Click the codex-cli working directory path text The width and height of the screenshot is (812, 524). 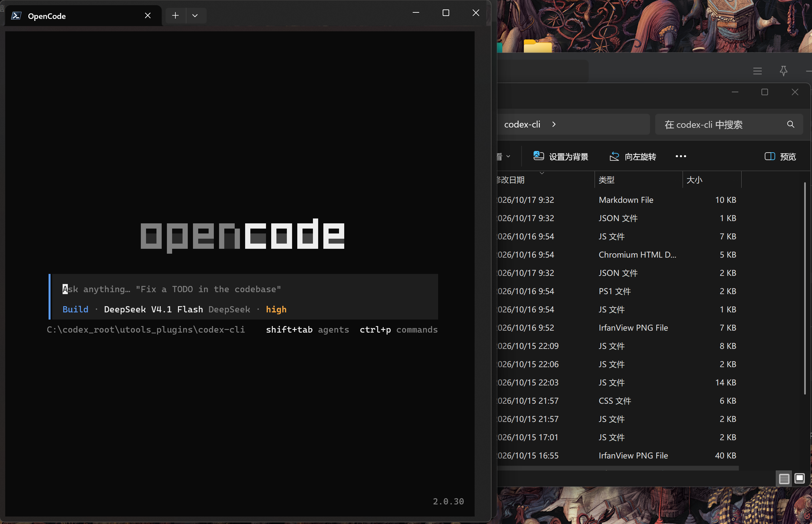[146, 330]
